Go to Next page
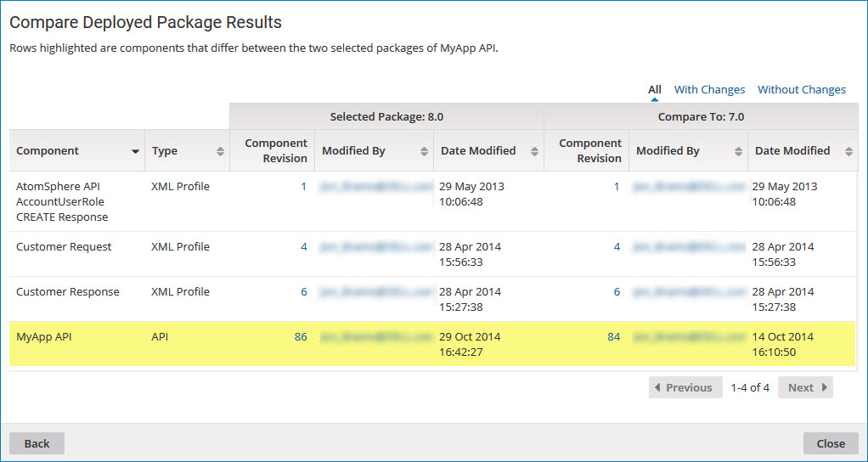 [805, 387]
